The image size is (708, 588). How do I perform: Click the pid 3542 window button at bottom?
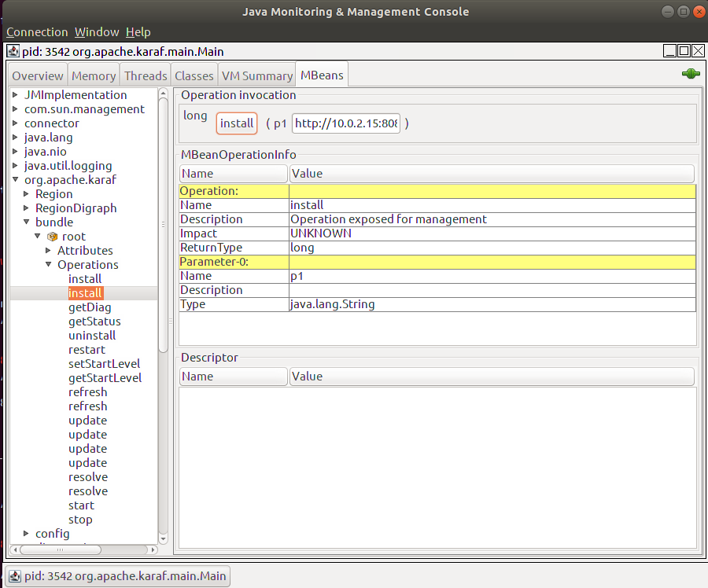coord(118,576)
